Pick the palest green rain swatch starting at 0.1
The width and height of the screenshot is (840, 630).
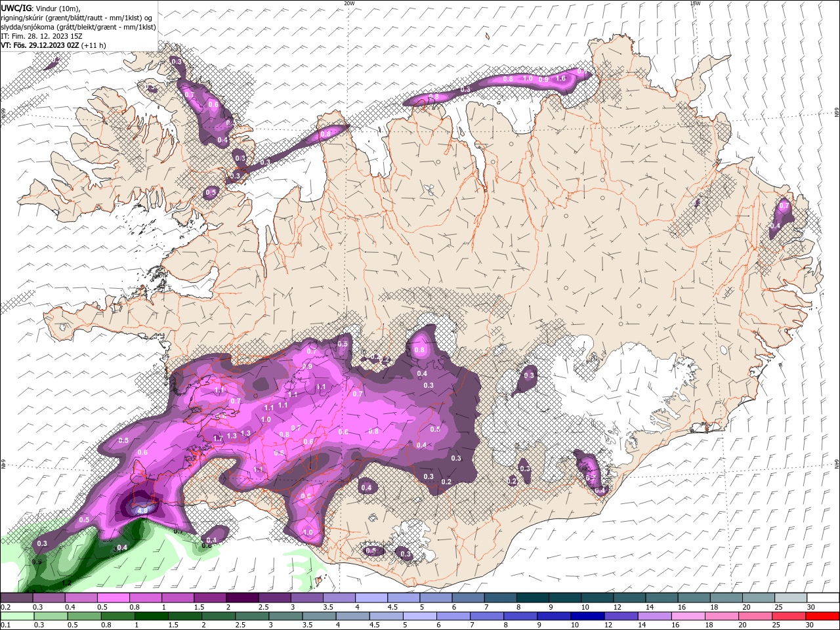point(17,616)
